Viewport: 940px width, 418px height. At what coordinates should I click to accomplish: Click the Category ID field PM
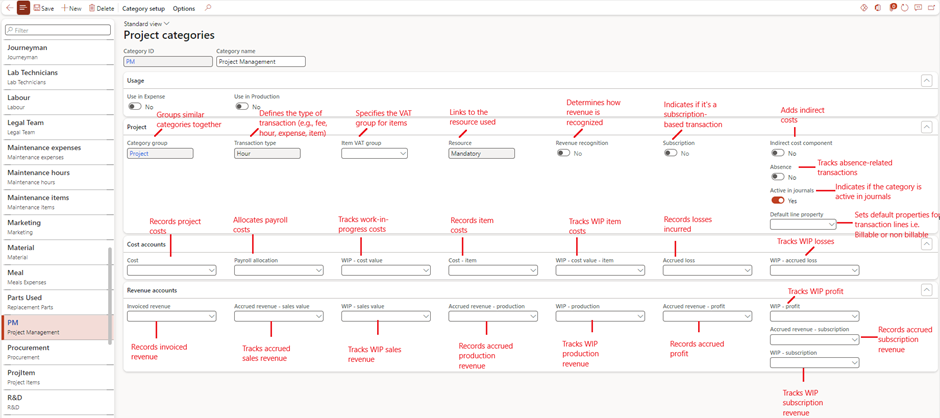pyautogui.click(x=168, y=61)
